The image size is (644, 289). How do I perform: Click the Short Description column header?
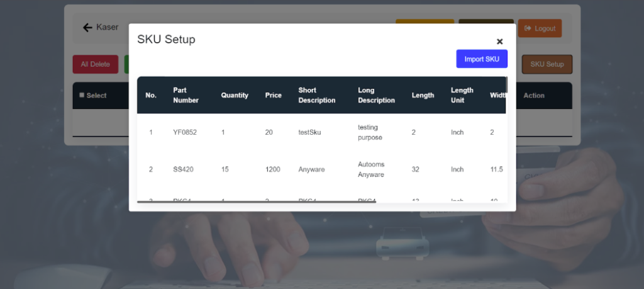tap(317, 95)
